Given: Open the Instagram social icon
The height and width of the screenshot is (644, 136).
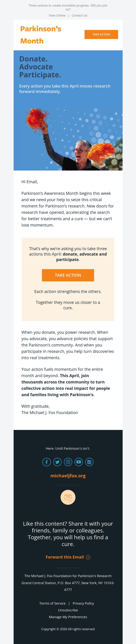Looking at the screenshot, I should (x=68, y=462).
